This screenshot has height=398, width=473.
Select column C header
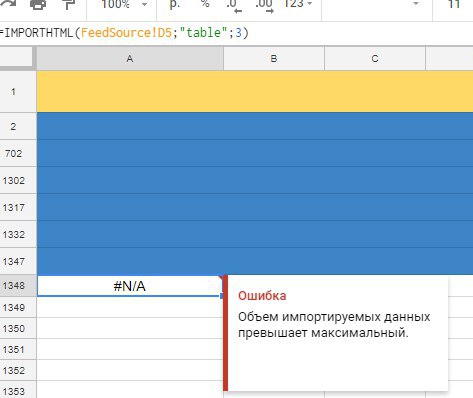(x=375, y=58)
